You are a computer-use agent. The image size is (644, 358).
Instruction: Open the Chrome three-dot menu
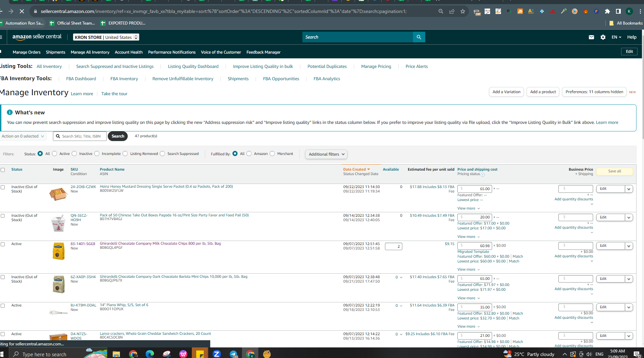coord(640,11)
